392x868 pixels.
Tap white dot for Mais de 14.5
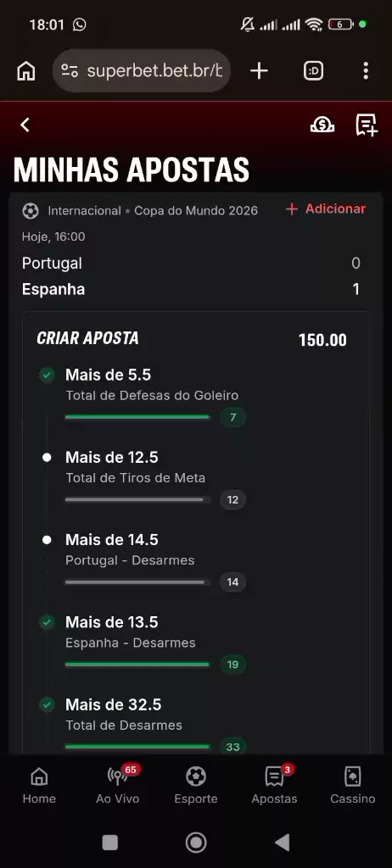pyautogui.click(x=48, y=540)
